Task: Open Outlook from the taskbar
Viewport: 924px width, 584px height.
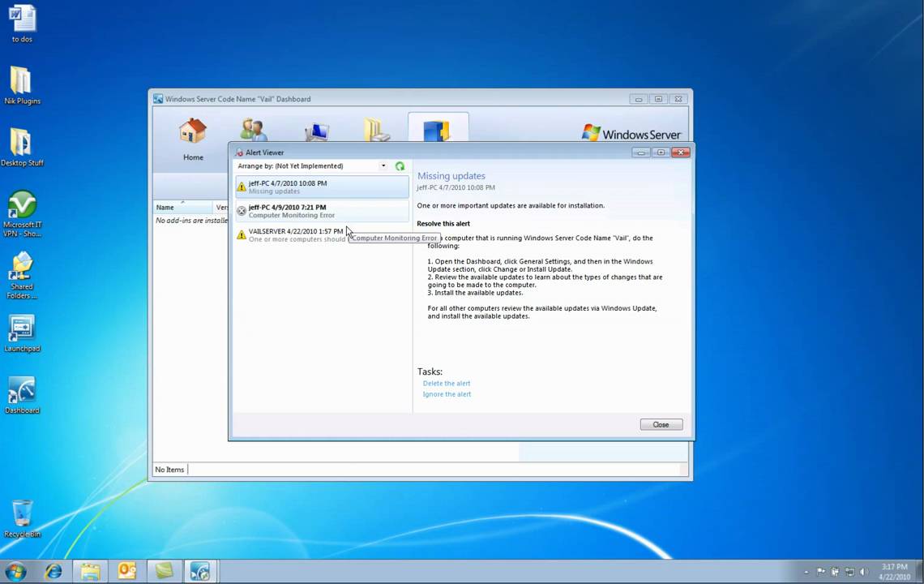Action: point(126,571)
